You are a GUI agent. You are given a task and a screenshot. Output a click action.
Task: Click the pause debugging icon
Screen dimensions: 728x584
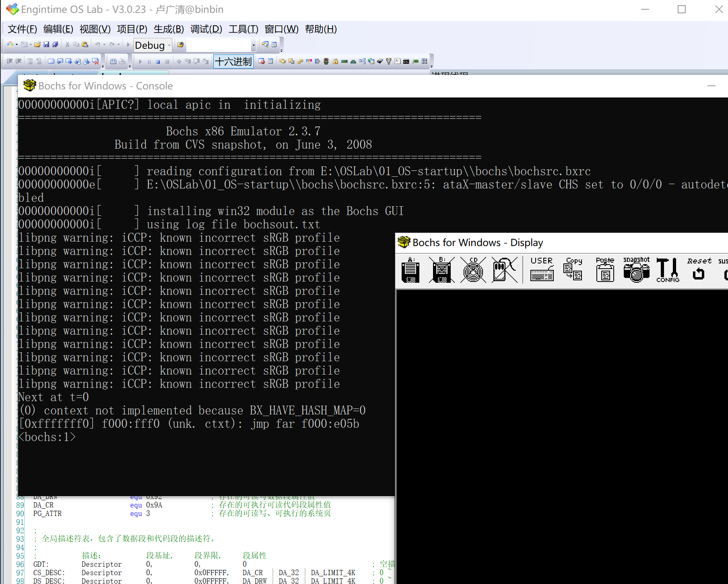(x=149, y=62)
